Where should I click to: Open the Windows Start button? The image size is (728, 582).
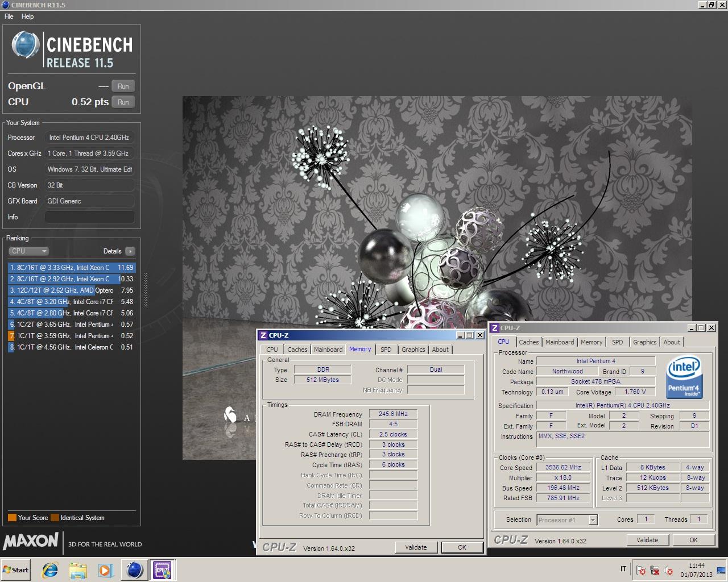15,569
